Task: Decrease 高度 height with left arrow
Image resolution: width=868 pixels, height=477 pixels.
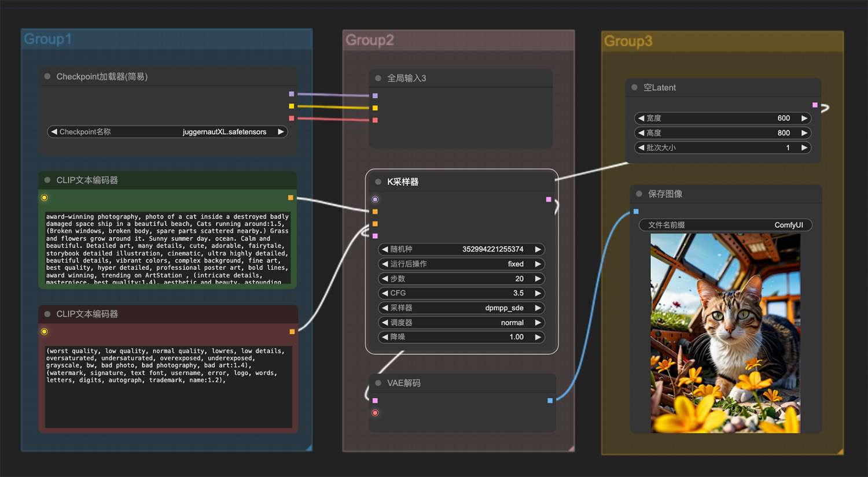Action: click(x=641, y=133)
